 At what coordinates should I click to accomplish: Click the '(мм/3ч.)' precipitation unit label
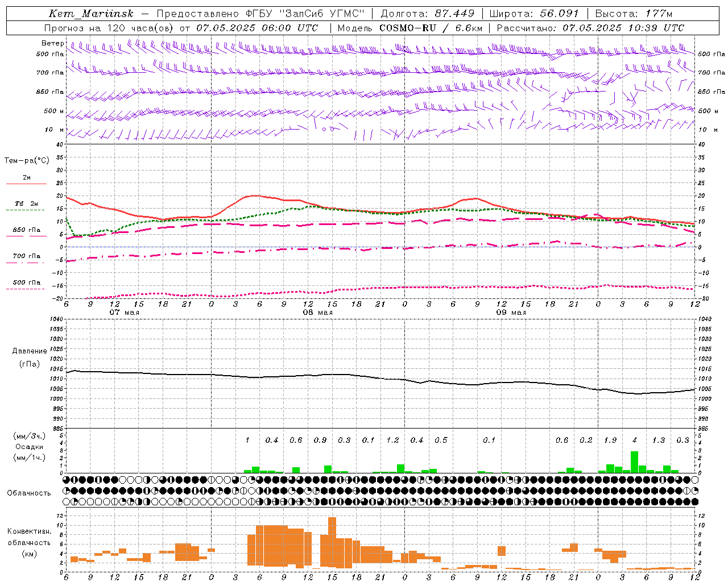(29, 436)
